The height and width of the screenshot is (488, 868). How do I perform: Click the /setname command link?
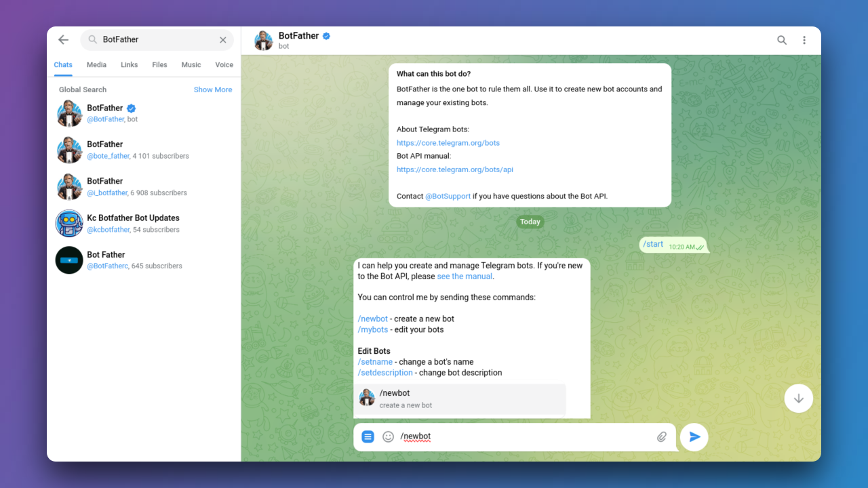375,362
